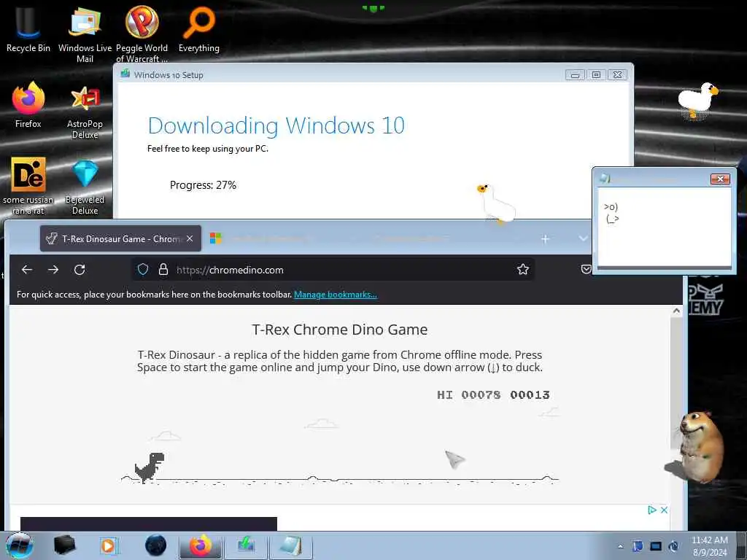Screen dimensions: 747x560
Task: Select the Bejeweled Deluxe desktop icon
Action: [x=85, y=187]
